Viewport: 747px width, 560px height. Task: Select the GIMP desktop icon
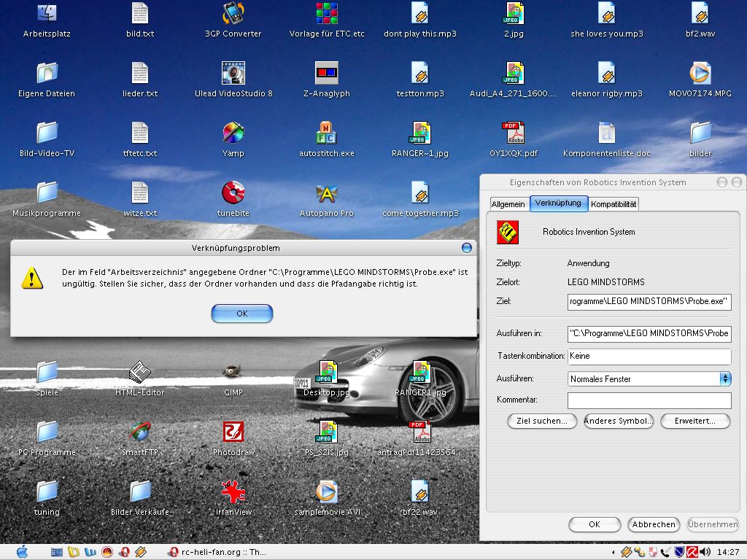(x=233, y=373)
